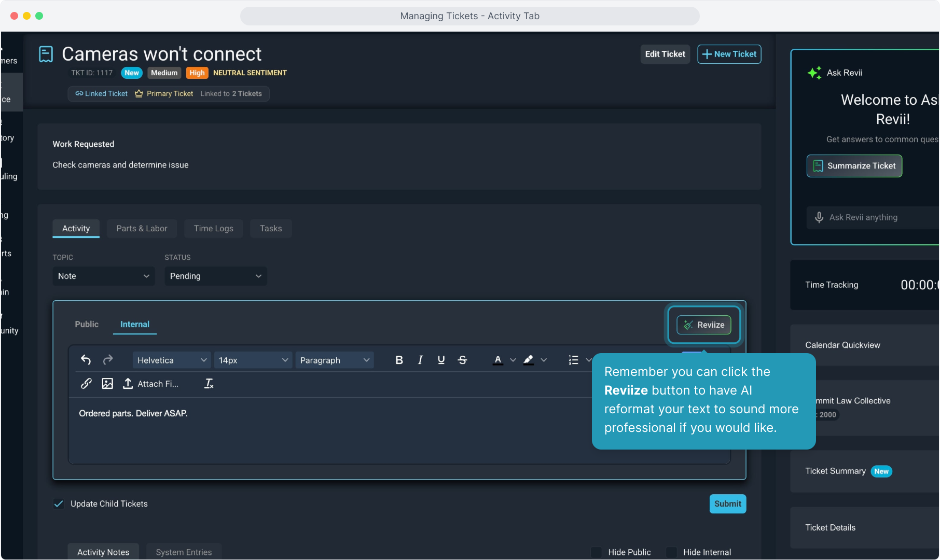Toggle bold text formatting
This screenshot has width=940, height=560.
tap(399, 360)
